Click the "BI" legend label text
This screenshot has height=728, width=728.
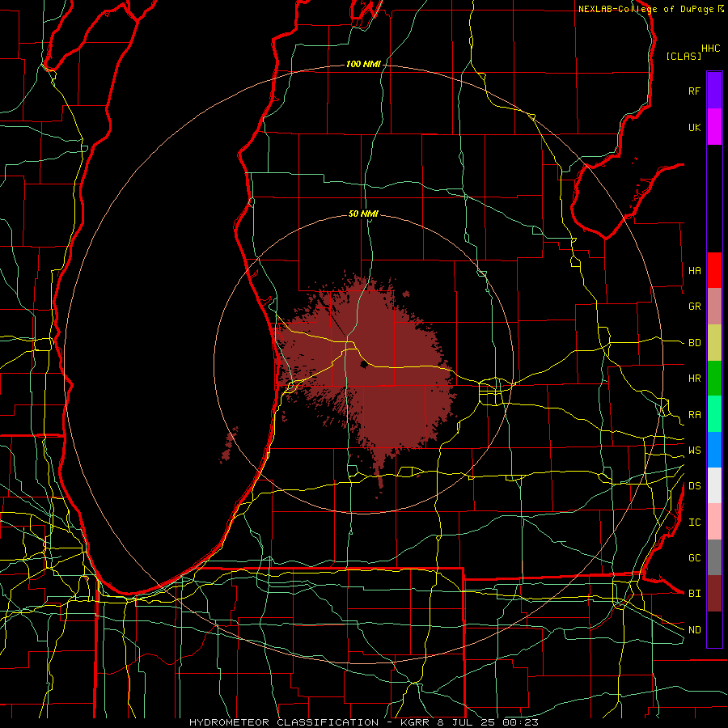click(694, 594)
